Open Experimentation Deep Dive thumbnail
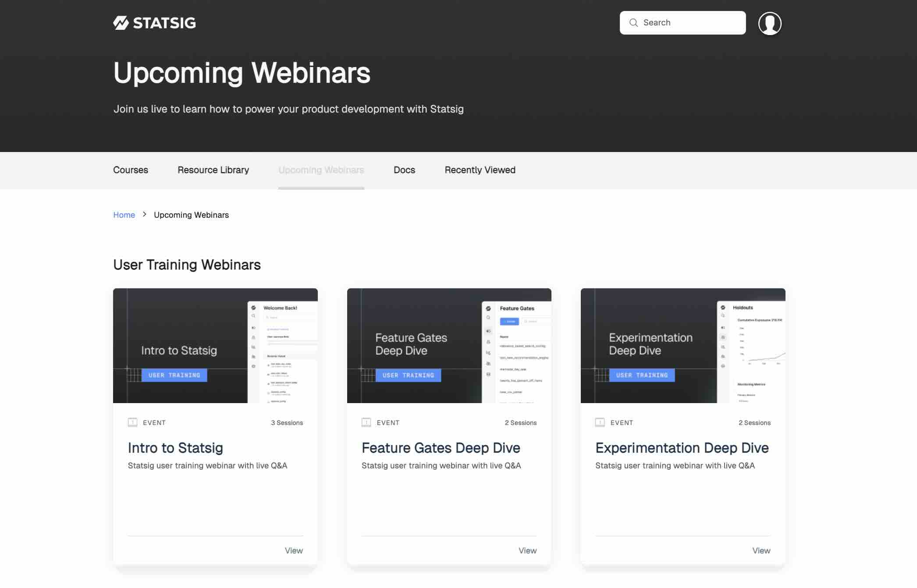 pos(683,346)
